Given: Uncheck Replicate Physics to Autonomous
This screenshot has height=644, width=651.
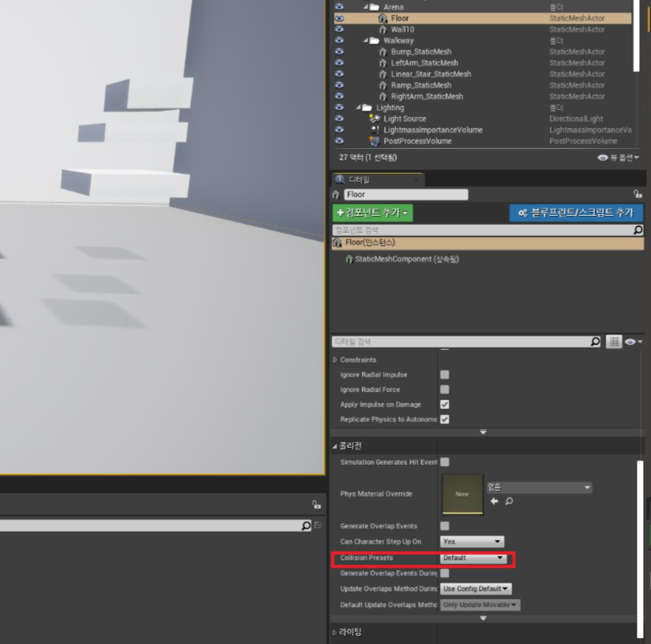Looking at the screenshot, I should [x=445, y=419].
